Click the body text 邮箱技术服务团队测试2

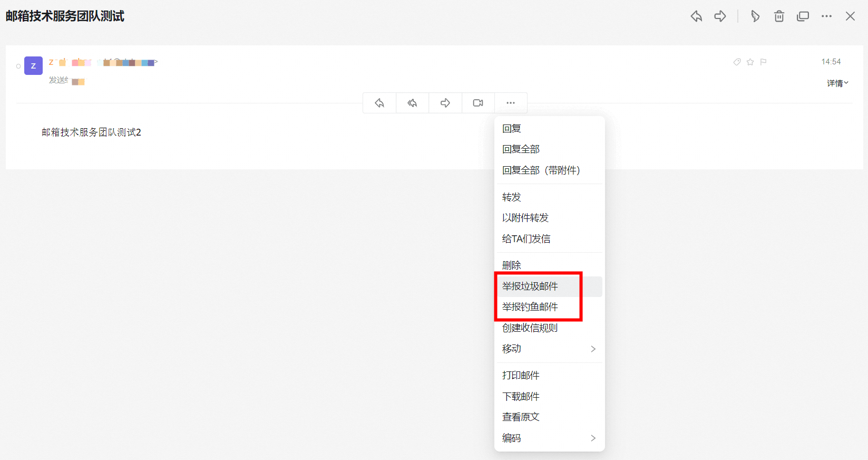pyautogui.click(x=91, y=132)
